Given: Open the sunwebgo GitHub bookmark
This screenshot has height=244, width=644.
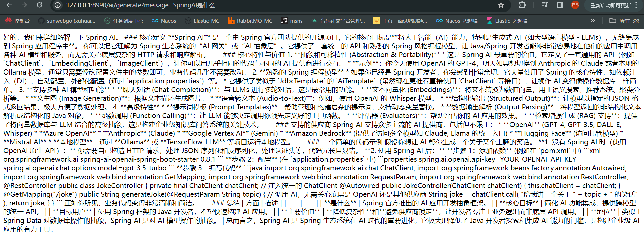Looking at the screenshot, I should pyautogui.click(x=67, y=21).
